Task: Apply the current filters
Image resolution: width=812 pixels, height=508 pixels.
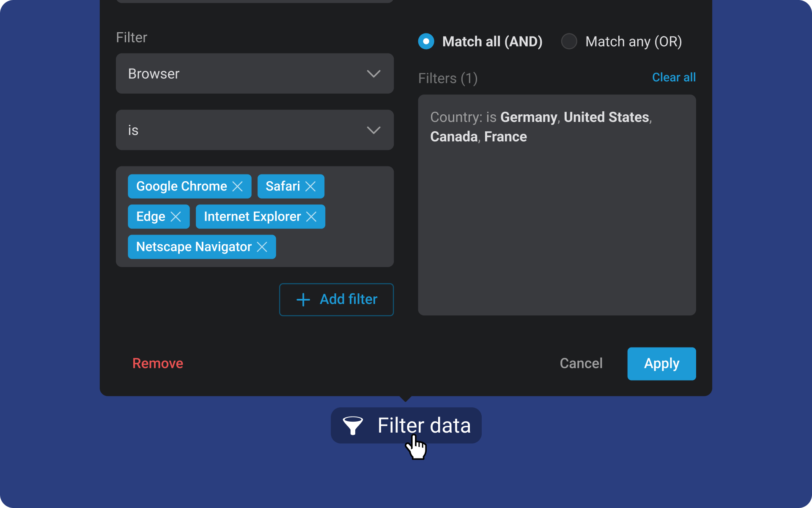Action: (661, 363)
